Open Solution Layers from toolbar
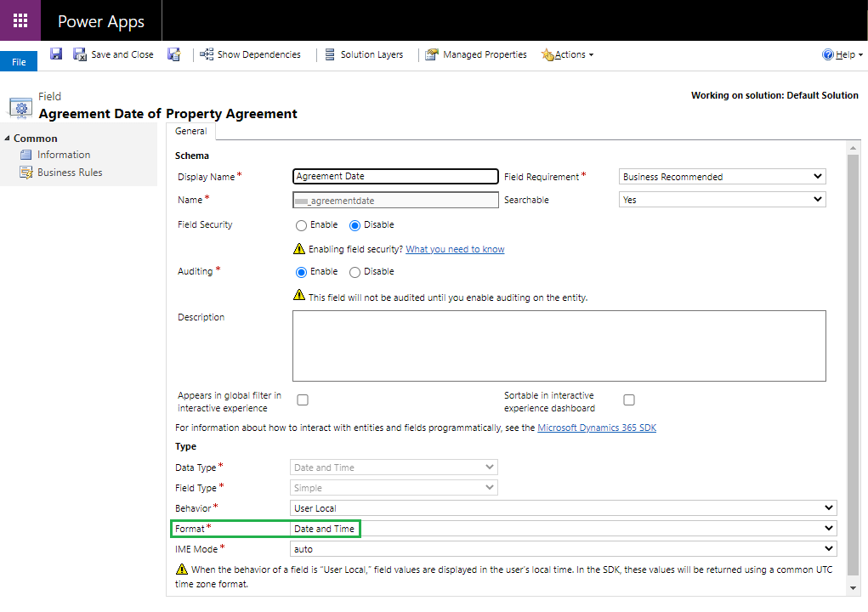Viewport: 868px width, 612px height. click(364, 54)
